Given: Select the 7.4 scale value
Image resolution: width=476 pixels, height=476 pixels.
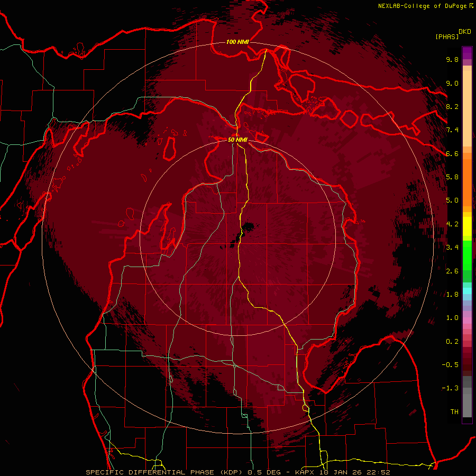Looking at the screenshot, I should pyautogui.click(x=452, y=130).
